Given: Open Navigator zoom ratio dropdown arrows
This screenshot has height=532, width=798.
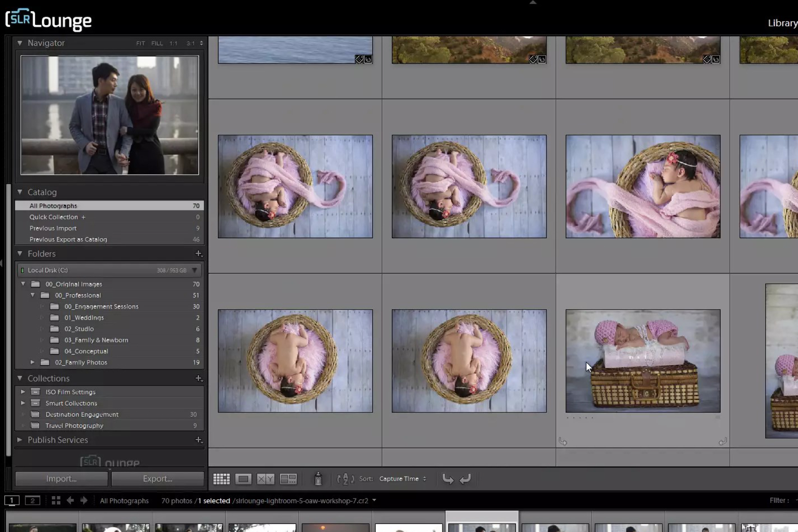Looking at the screenshot, I should point(201,43).
